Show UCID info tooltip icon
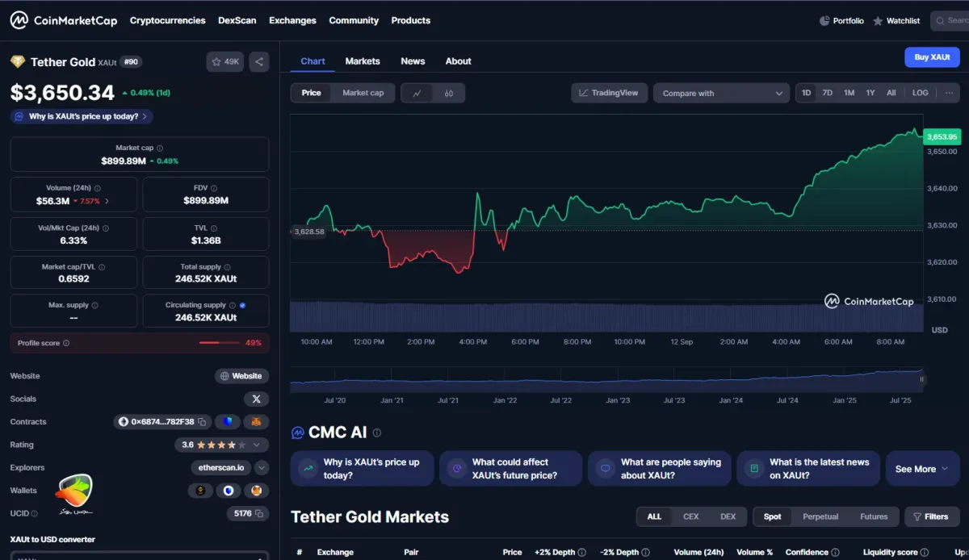 tap(36, 513)
